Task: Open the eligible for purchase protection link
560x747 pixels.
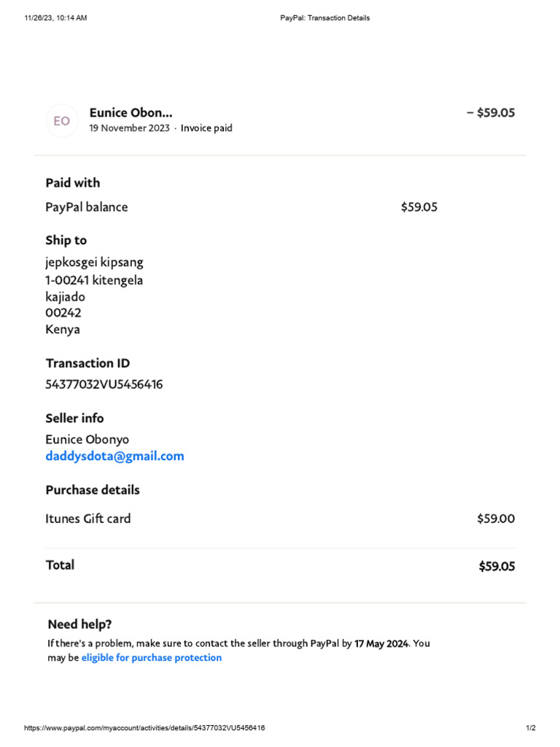Action: [x=152, y=658]
